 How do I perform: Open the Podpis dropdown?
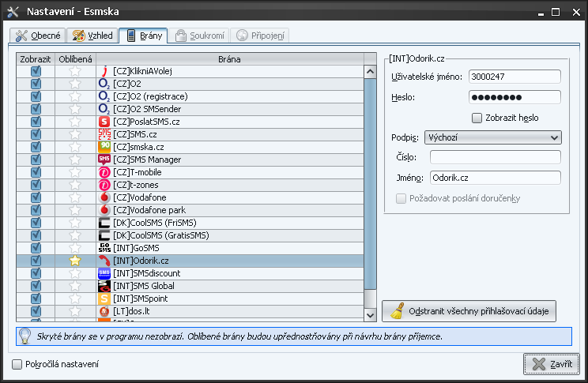click(492, 137)
